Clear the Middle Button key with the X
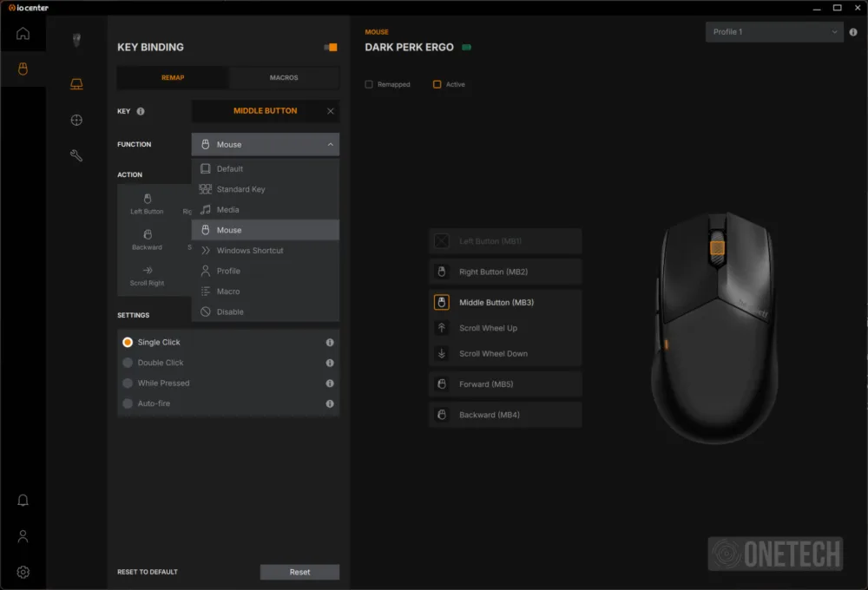Viewport: 868px width, 590px height. (x=329, y=111)
